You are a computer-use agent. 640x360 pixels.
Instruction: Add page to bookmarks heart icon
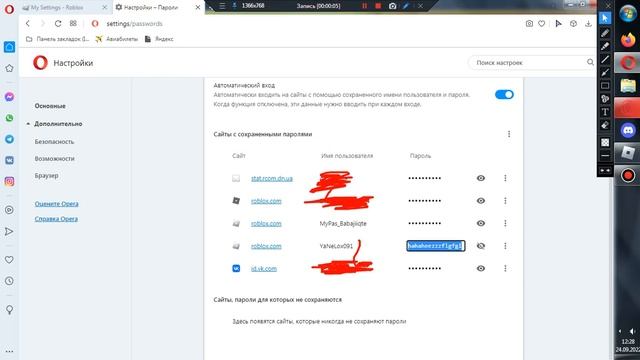click(x=542, y=24)
